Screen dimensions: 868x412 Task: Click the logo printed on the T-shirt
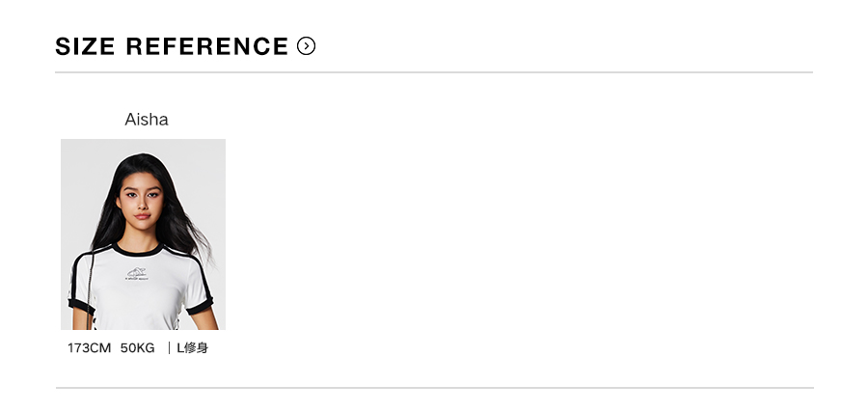click(x=139, y=274)
